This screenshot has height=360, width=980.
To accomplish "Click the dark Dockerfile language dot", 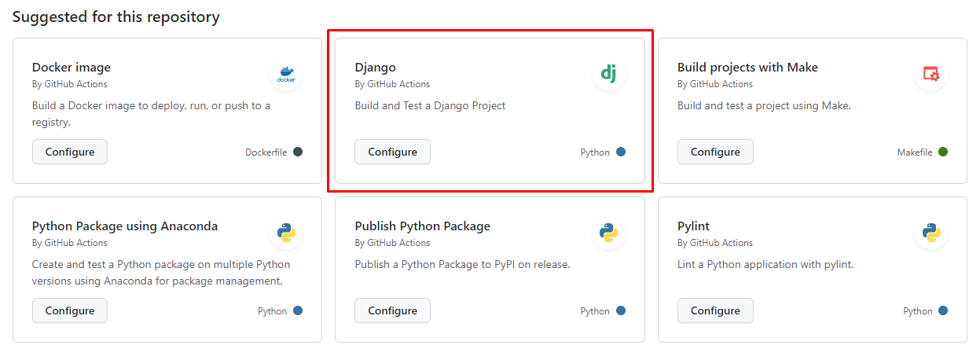I will pyautogui.click(x=298, y=152).
